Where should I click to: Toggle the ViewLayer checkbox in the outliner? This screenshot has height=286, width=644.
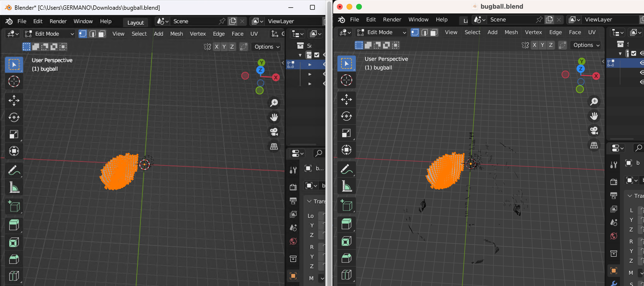[317, 55]
